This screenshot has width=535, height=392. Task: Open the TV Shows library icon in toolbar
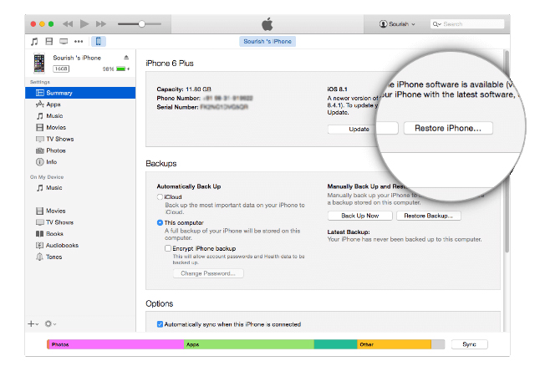(64, 41)
